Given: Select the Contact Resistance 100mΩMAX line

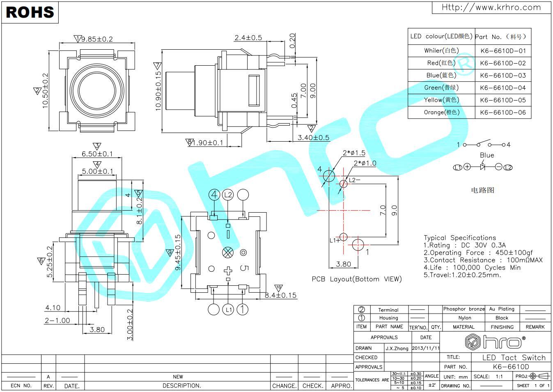Looking at the screenshot, I should pyautogui.click(x=483, y=260).
